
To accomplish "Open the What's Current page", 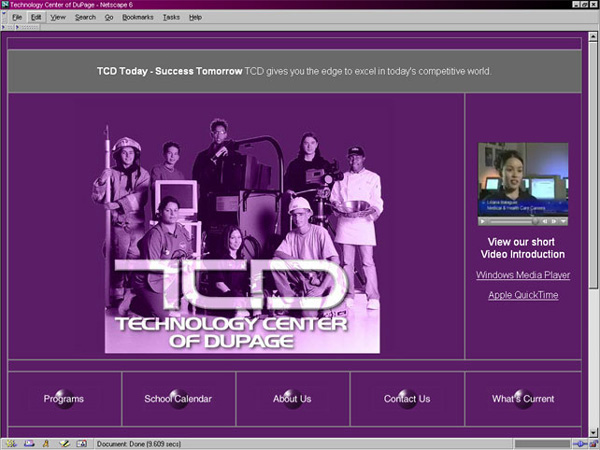I will pos(523,399).
